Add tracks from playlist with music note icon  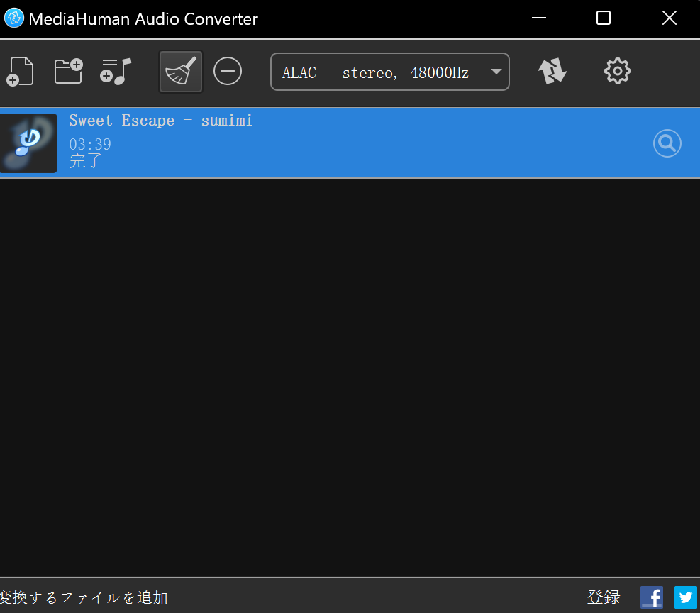coord(116,72)
